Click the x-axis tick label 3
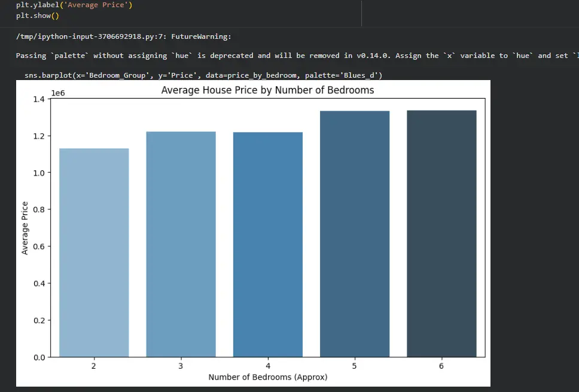 pyautogui.click(x=181, y=366)
